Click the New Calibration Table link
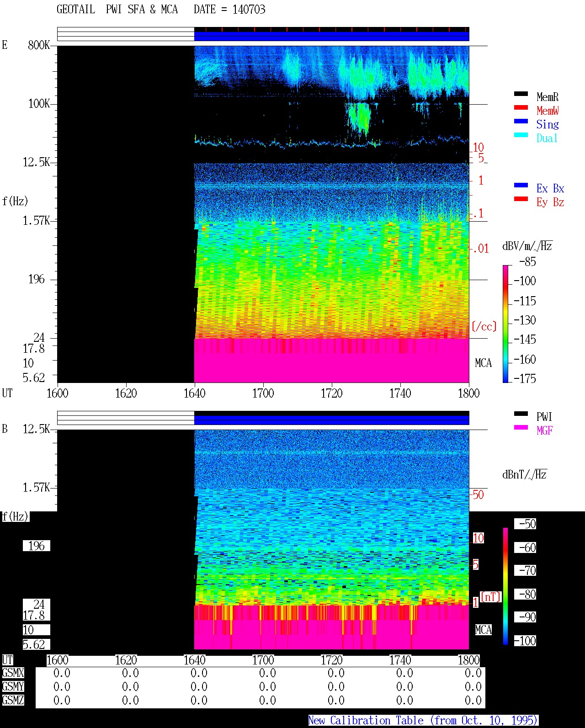 (x=423, y=720)
